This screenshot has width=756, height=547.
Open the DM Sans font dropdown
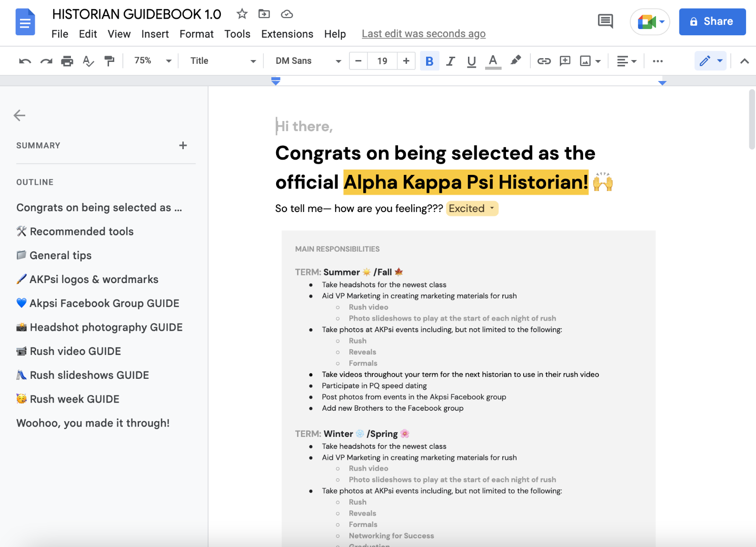(308, 61)
